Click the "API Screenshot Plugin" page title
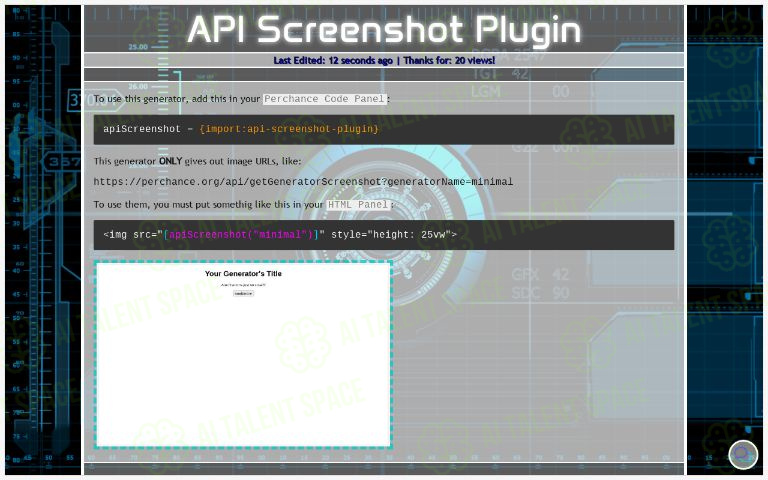This screenshot has width=768, height=480. point(384,29)
